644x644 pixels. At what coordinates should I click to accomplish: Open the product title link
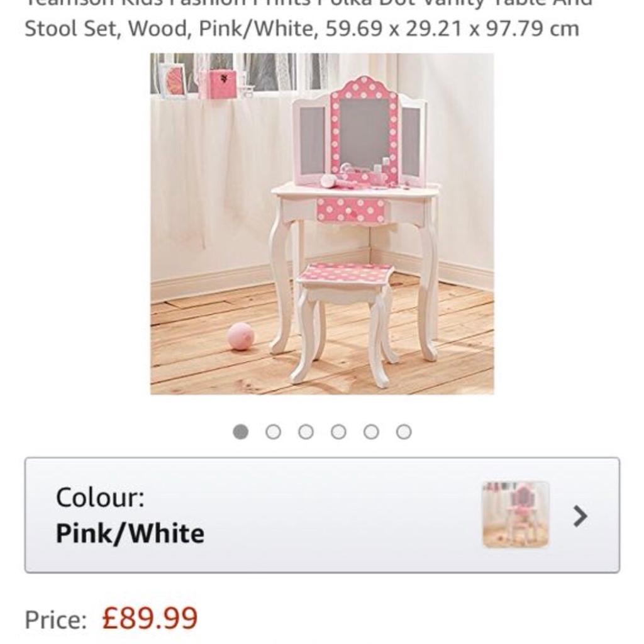[x=302, y=20]
